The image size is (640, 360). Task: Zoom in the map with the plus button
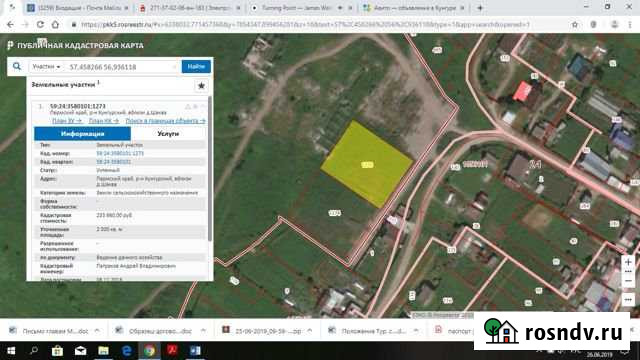pos(628,262)
